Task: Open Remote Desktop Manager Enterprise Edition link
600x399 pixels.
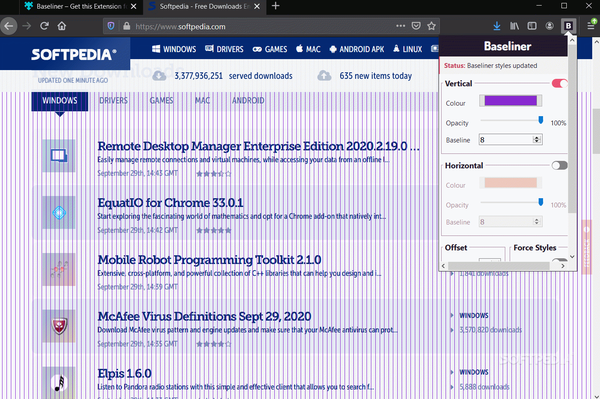Action: (258, 146)
